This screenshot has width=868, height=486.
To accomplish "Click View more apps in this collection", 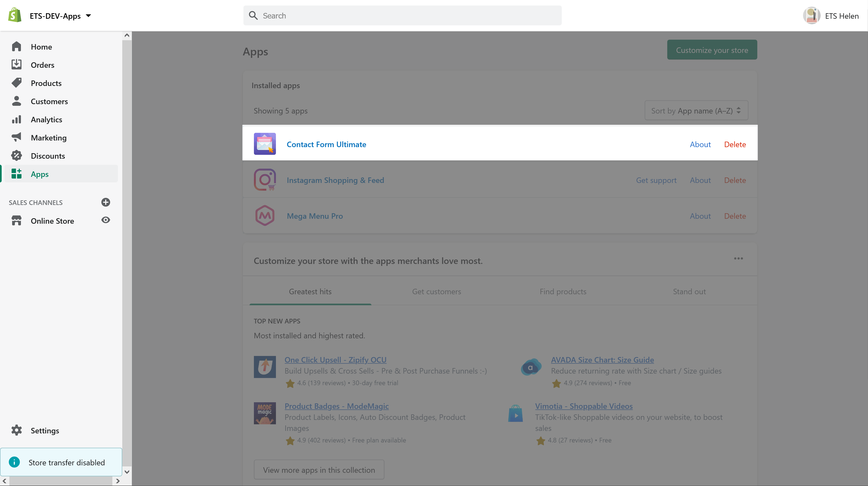I will (319, 469).
